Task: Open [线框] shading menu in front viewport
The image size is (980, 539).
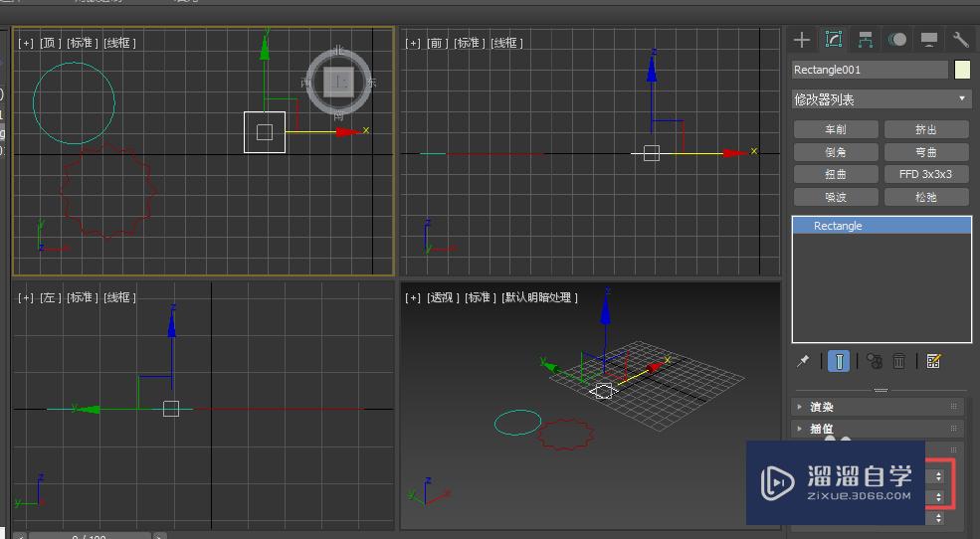Action: [x=506, y=43]
